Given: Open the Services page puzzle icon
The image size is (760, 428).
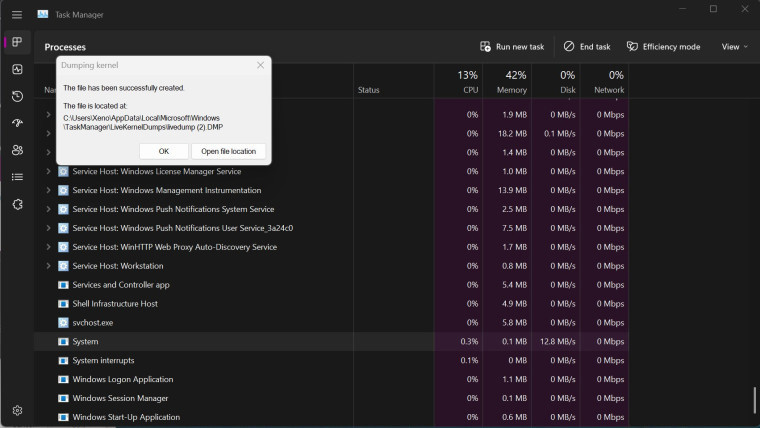Looking at the screenshot, I should pyautogui.click(x=17, y=204).
